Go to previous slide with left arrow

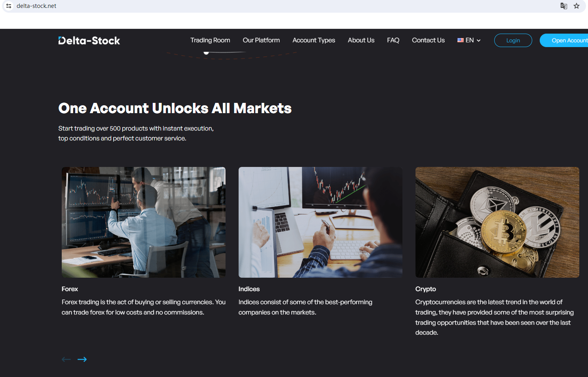coord(66,359)
